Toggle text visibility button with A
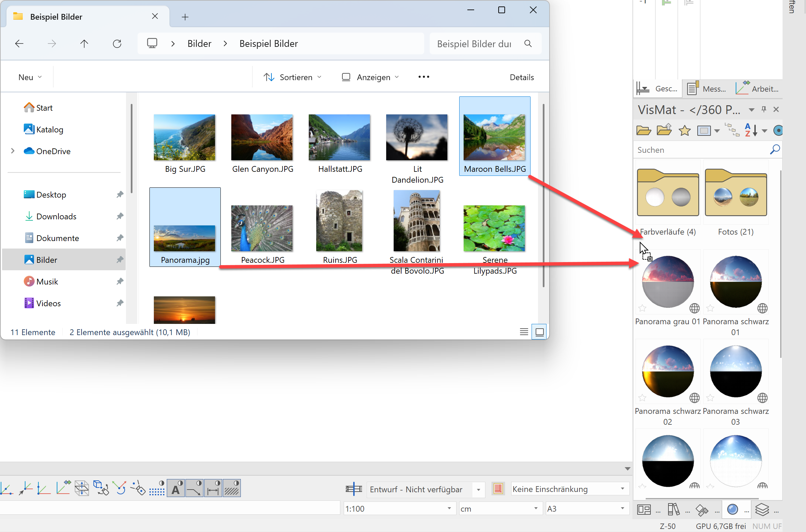806x532 pixels. click(176, 488)
